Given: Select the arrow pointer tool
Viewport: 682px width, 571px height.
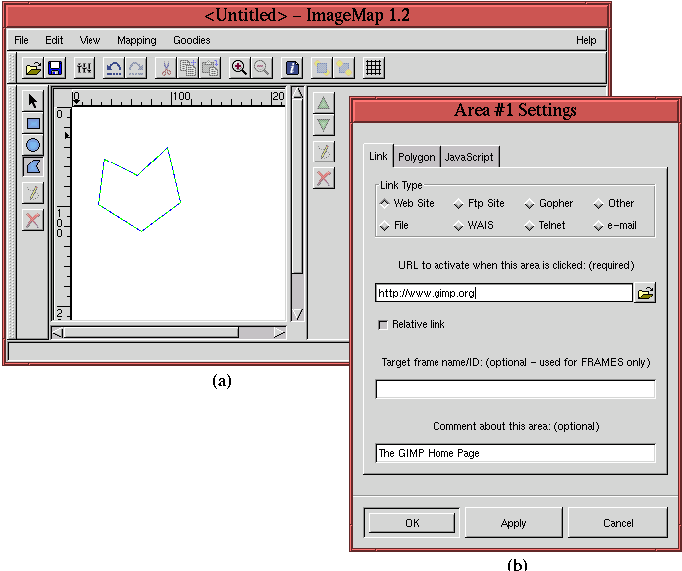Looking at the screenshot, I should tap(33, 101).
